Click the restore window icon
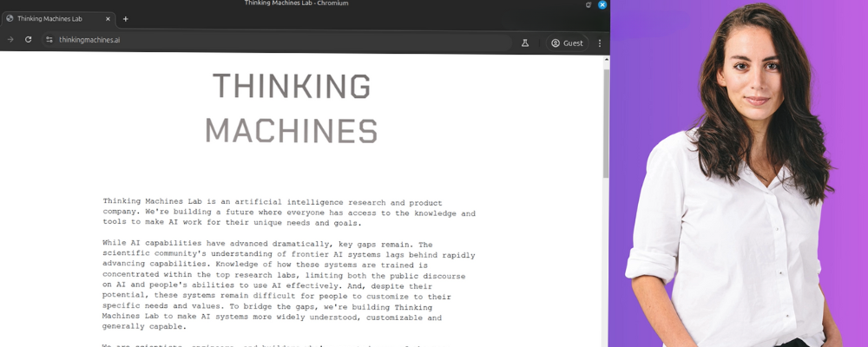Screen dimensions: 868x347 [x=589, y=4]
